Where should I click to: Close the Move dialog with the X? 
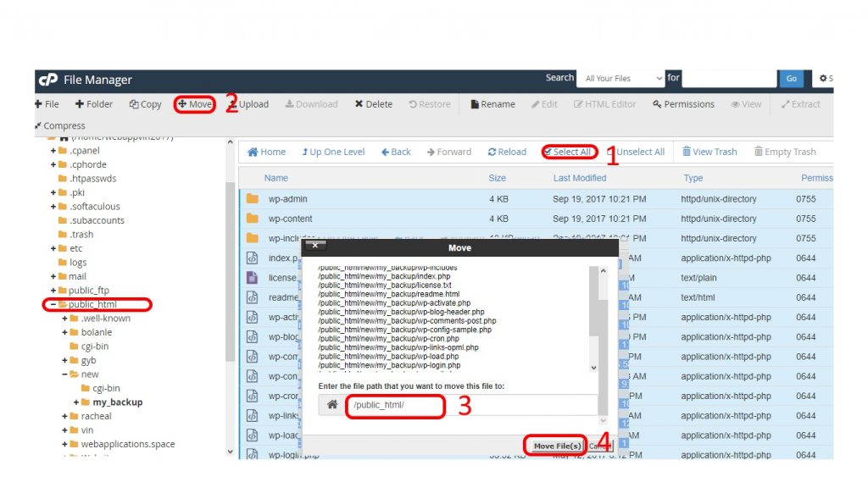point(315,245)
